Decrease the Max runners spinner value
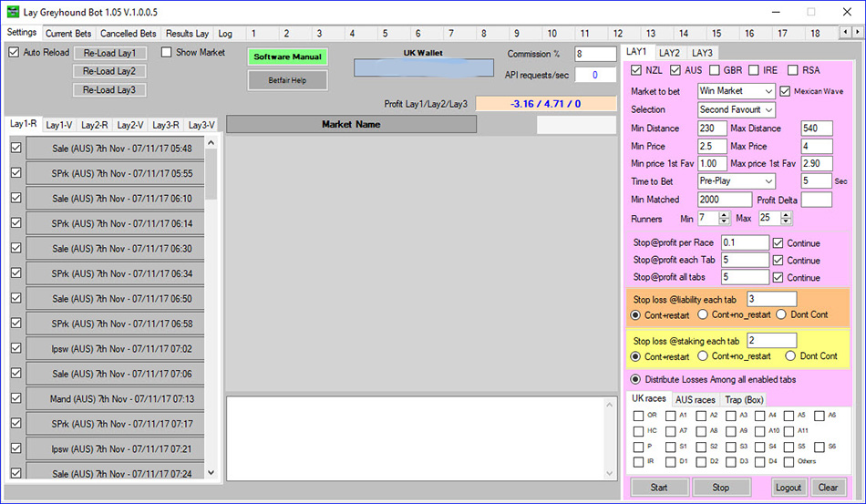The width and height of the screenshot is (866, 504). 786,222
